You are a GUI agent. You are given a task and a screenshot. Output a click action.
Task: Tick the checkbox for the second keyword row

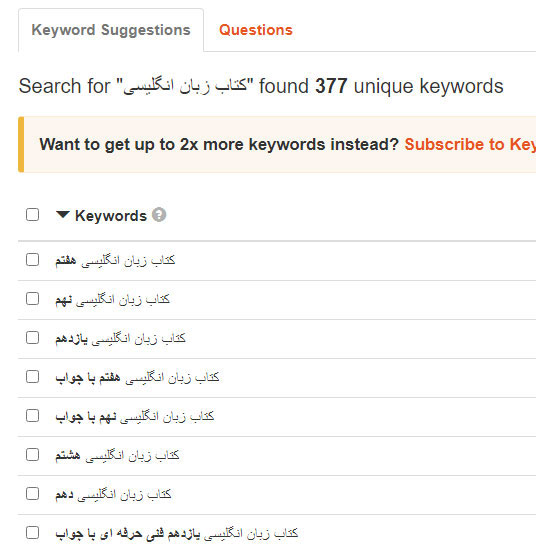(33, 299)
